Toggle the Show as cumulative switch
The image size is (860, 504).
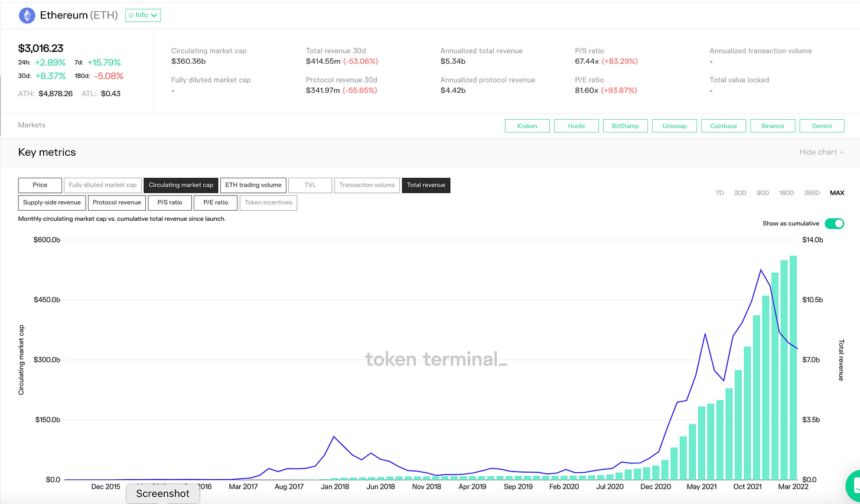point(834,224)
